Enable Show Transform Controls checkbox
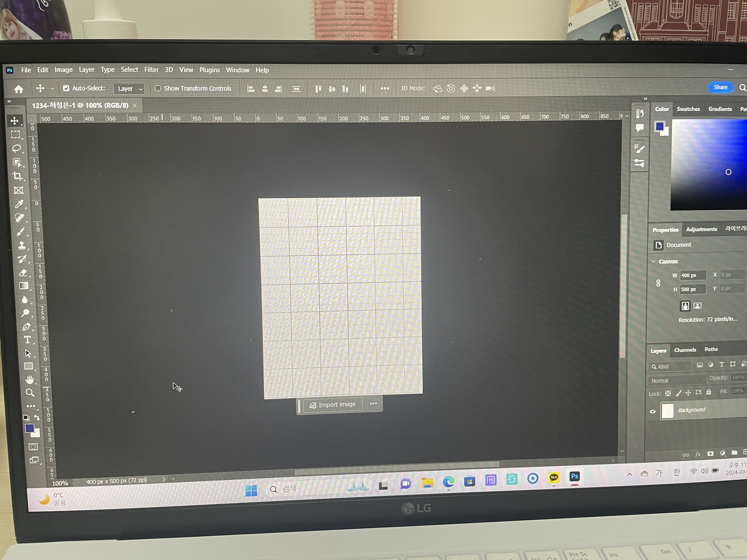Screen dimensions: 747x560 tap(158, 88)
